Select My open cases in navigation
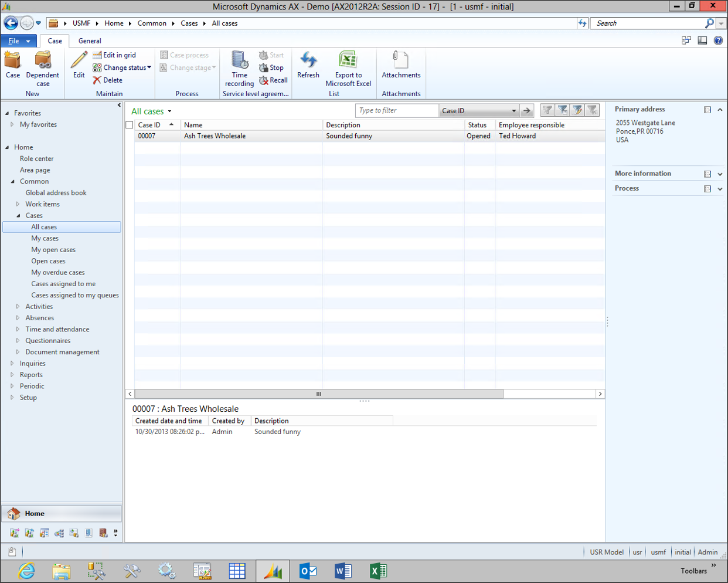Viewport: 728px width, 583px height. 53,250
